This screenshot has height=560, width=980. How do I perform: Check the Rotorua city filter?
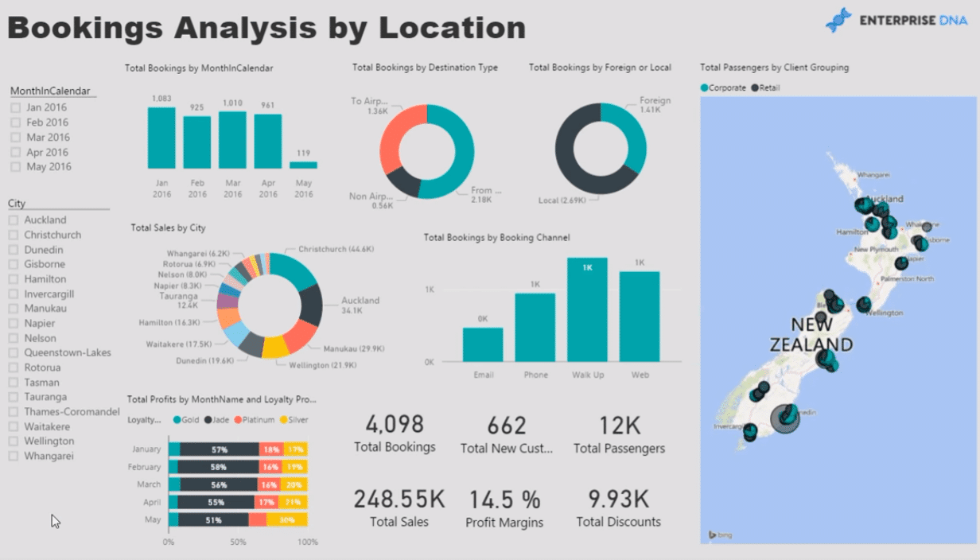click(x=14, y=367)
